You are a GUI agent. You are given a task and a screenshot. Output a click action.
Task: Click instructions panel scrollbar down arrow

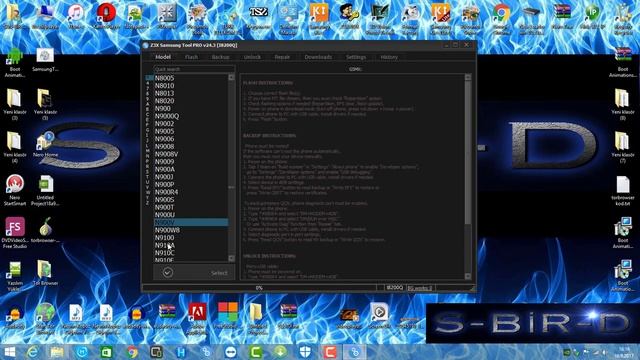click(x=468, y=276)
